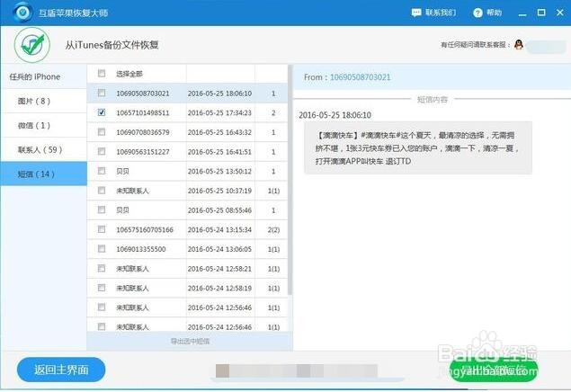Viewport: 571px width, 392px height.
Task: Maximize the recovery window
Action: pos(541,13)
